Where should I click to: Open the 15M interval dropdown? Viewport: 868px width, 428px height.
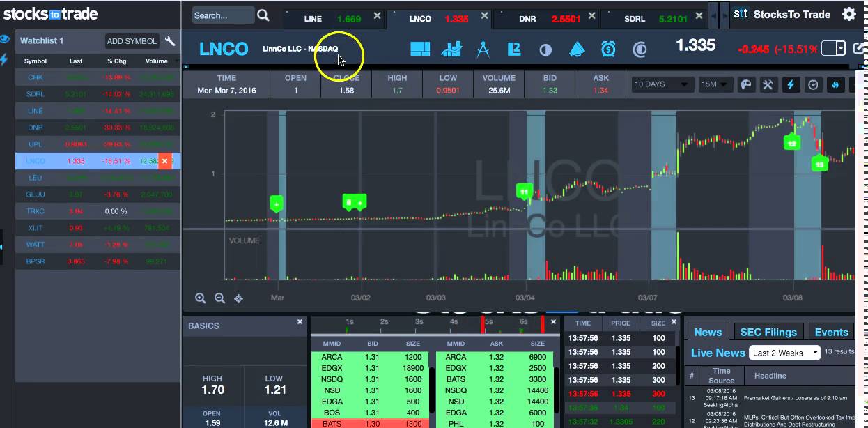click(715, 84)
